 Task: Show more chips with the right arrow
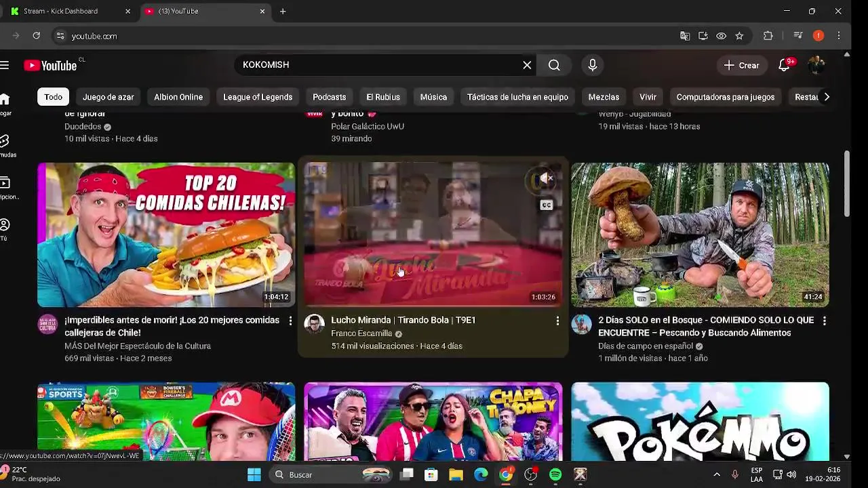[x=827, y=97]
